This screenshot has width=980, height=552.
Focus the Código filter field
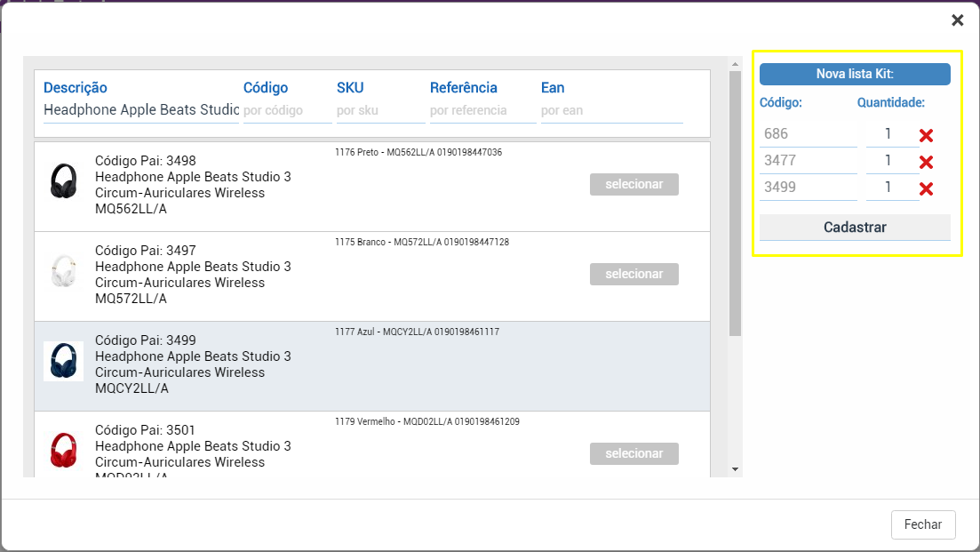pos(288,110)
